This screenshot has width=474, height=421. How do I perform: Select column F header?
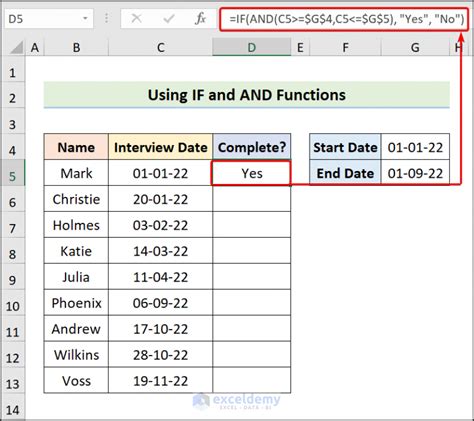pyautogui.click(x=345, y=47)
